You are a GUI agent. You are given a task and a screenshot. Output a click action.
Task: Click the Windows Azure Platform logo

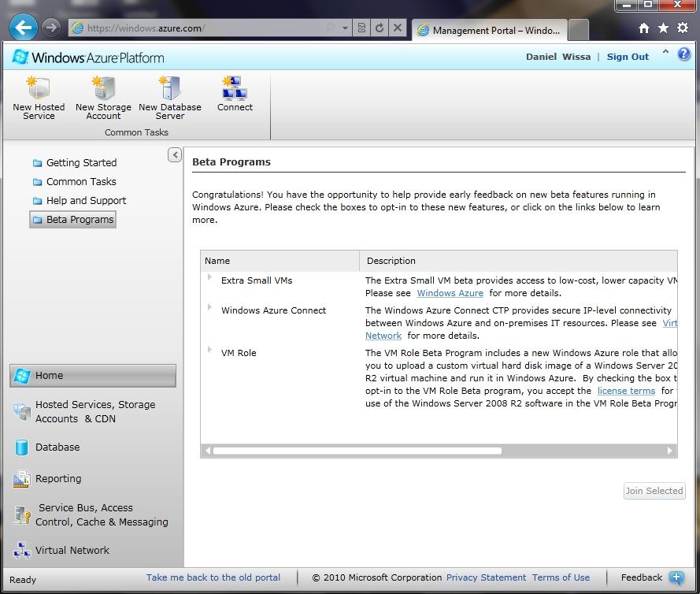88,58
